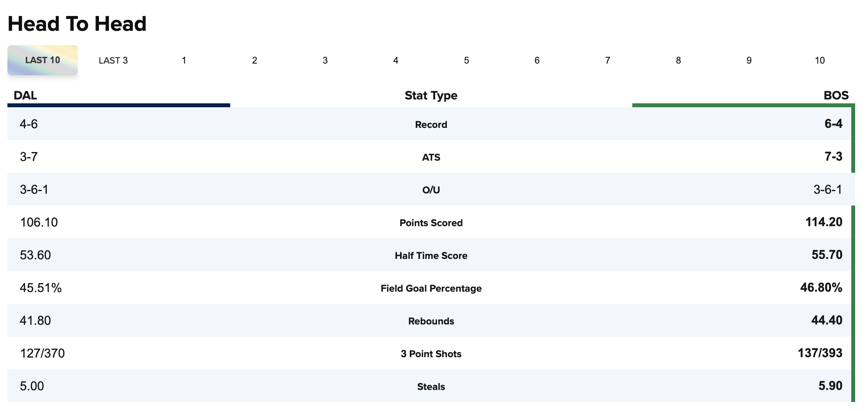Click the Rebounds stat label
The width and height of the screenshot is (868, 411).
(x=431, y=321)
